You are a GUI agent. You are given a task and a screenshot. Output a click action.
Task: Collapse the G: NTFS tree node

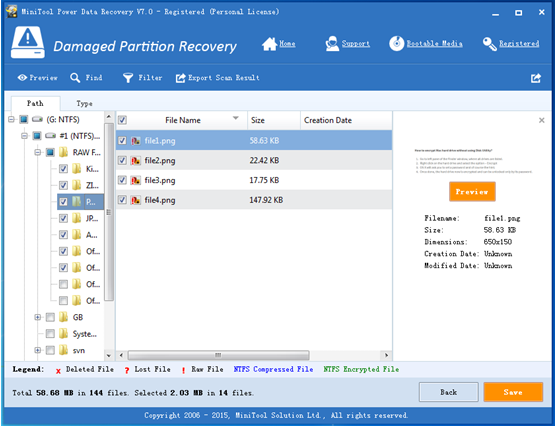click(11, 120)
